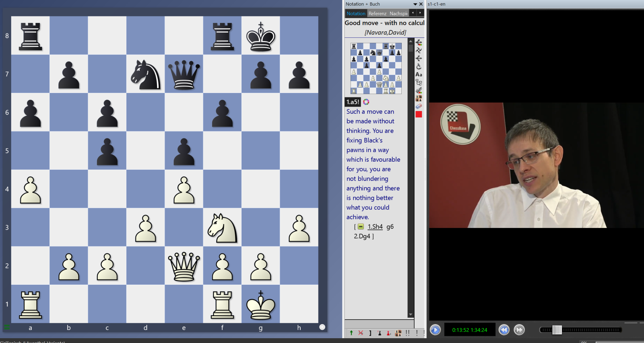Image resolution: width=644 pixels, height=343 pixels.
Task: Click the red pawn annotation icon
Action: (x=388, y=333)
